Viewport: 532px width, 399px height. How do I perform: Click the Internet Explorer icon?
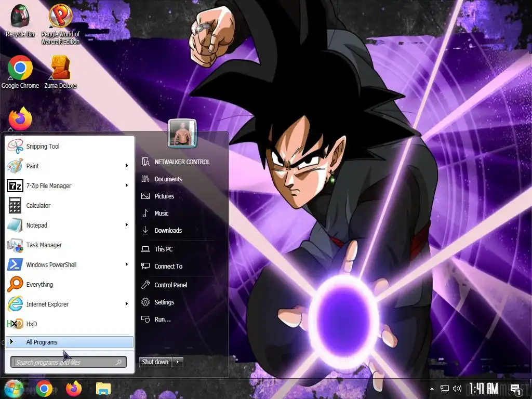pos(15,304)
